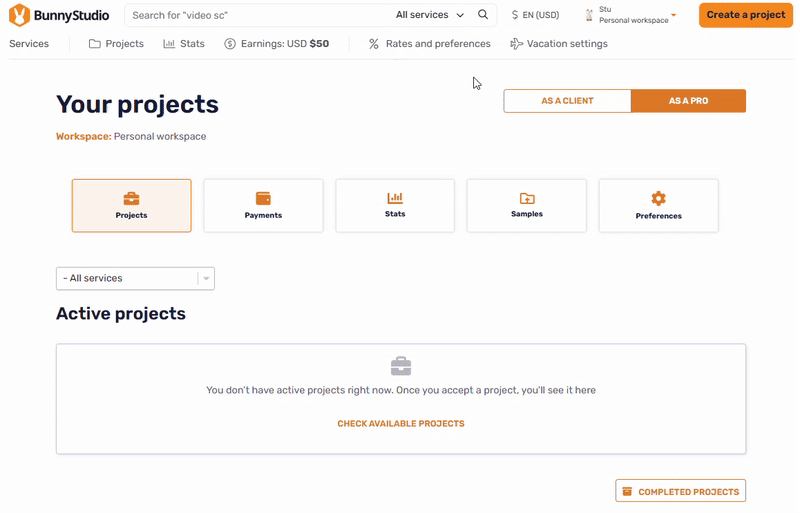Go to Rates and preferences
This screenshot has height=513, width=800.
coord(429,44)
